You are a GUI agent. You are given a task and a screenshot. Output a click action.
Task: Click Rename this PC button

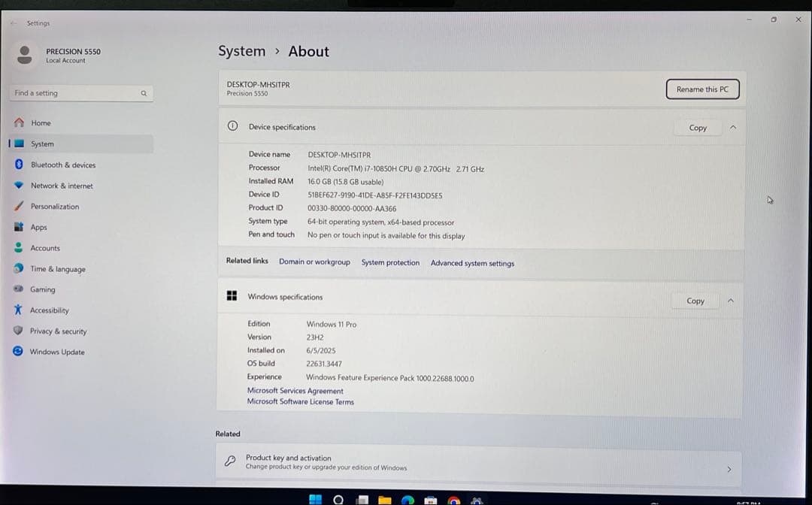point(702,89)
